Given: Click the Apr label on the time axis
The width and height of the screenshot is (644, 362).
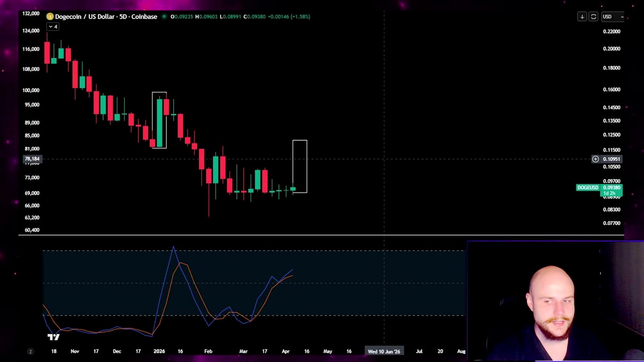Looking at the screenshot, I should tap(286, 351).
